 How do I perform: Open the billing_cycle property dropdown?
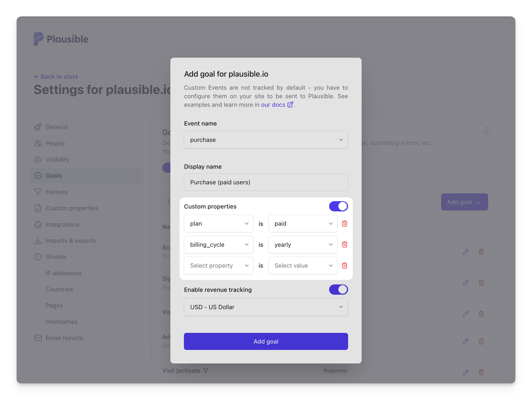tap(218, 245)
